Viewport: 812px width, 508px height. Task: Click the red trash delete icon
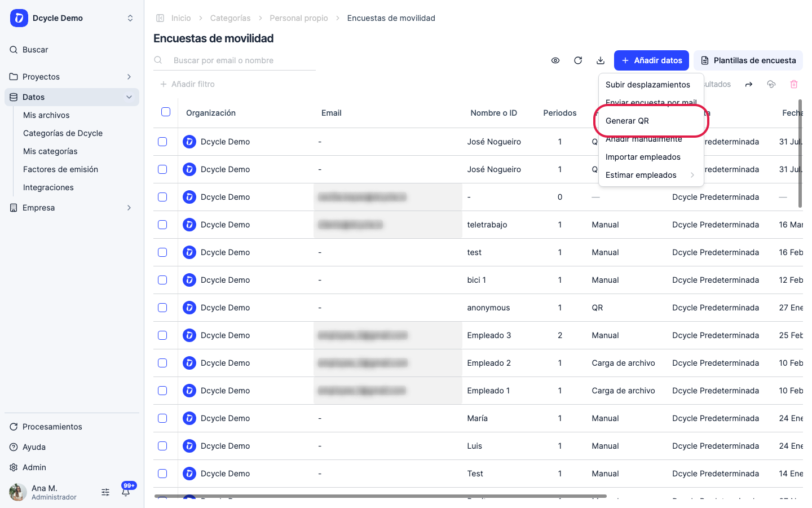pos(794,84)
